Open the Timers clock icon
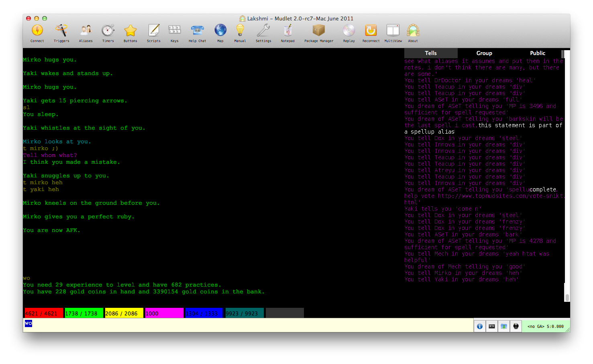Viewport: 593px width, 364px height. coord(108,31)
